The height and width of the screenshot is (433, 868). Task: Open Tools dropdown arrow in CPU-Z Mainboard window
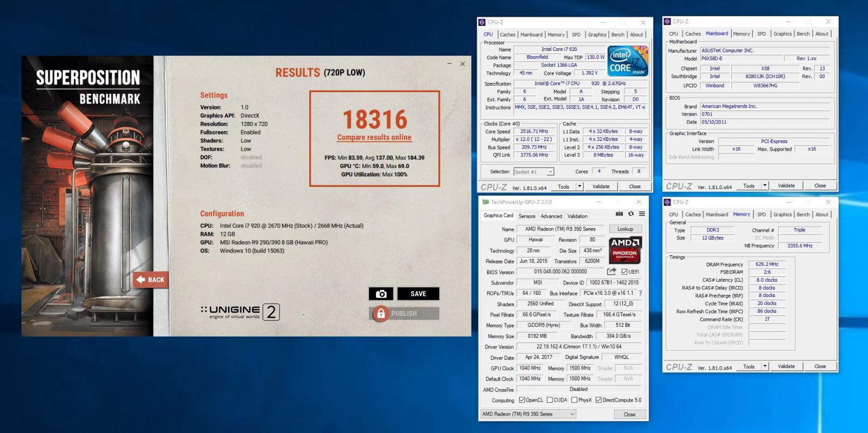765,185
